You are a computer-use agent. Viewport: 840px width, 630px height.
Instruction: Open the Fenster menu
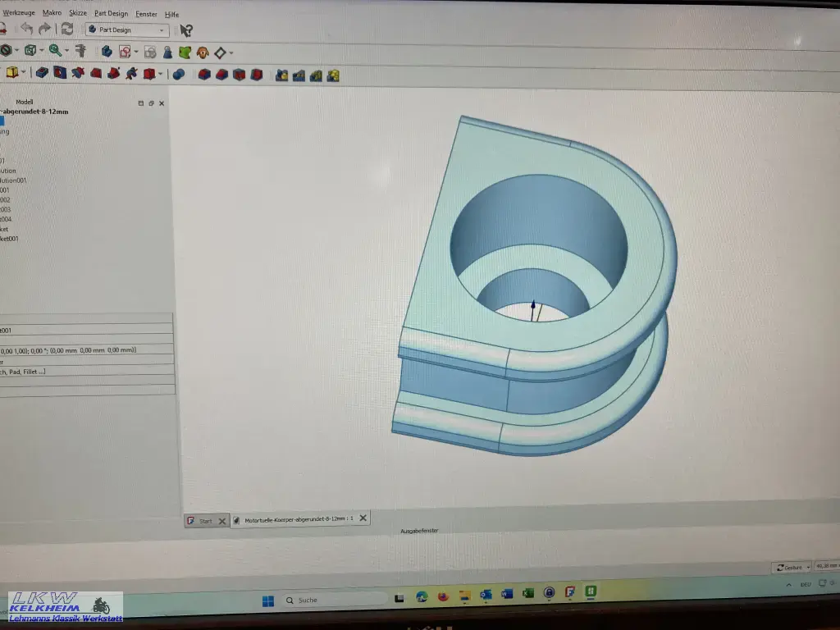pyautogui.click(x=146, y=15)
